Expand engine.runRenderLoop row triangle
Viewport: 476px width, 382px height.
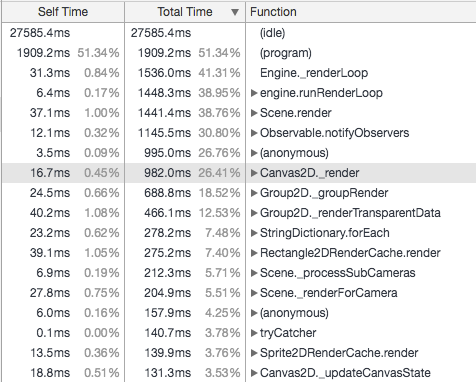[254, 93]
